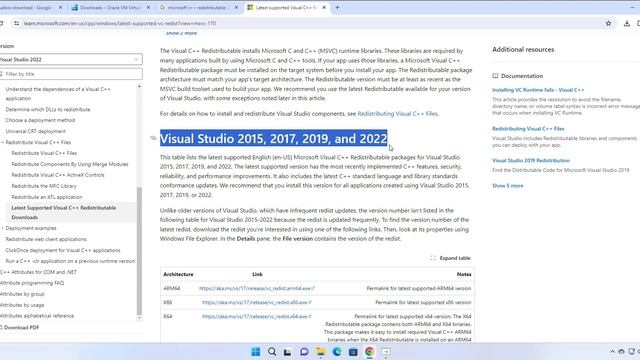Show hidden system tray icons chevron
Viewport: 640px width, 360px height.
click(x=612, y=352)
